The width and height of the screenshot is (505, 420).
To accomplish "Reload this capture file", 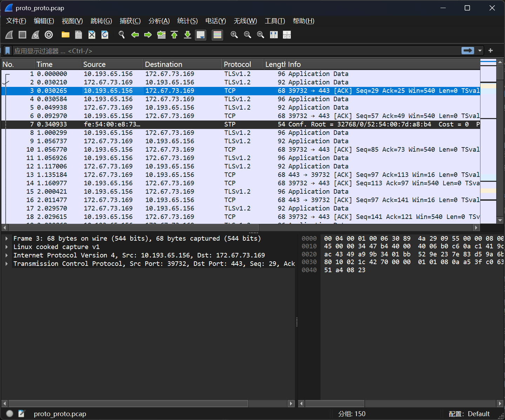I will 105,35.
